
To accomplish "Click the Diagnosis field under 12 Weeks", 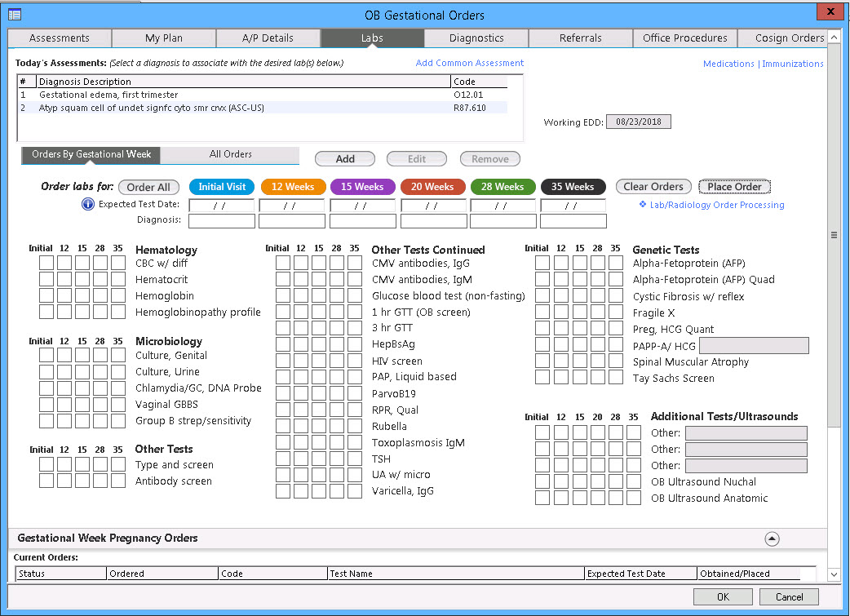I will pyautogui.click(x=292, y=220).
